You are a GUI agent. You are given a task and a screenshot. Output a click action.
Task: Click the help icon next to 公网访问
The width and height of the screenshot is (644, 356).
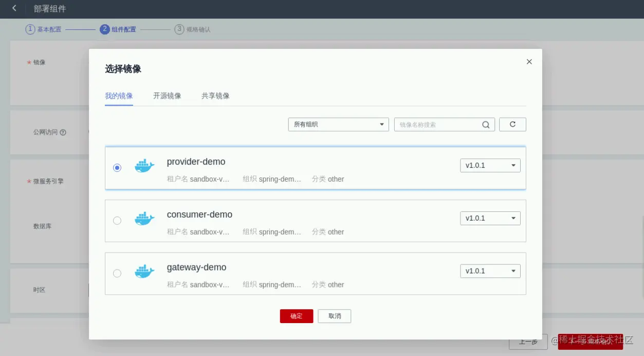[63, 132]
